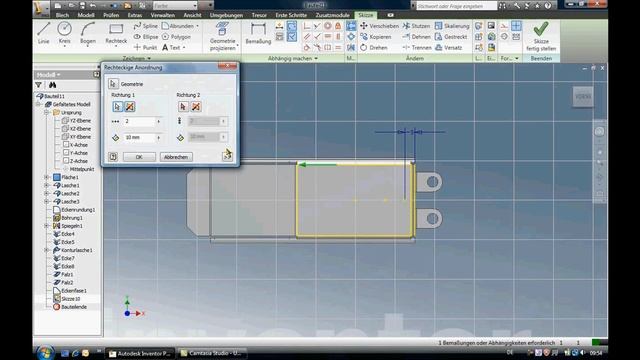
Task: Open the Richtung 1 spacing 10 mm arrow
Action: 159,138
